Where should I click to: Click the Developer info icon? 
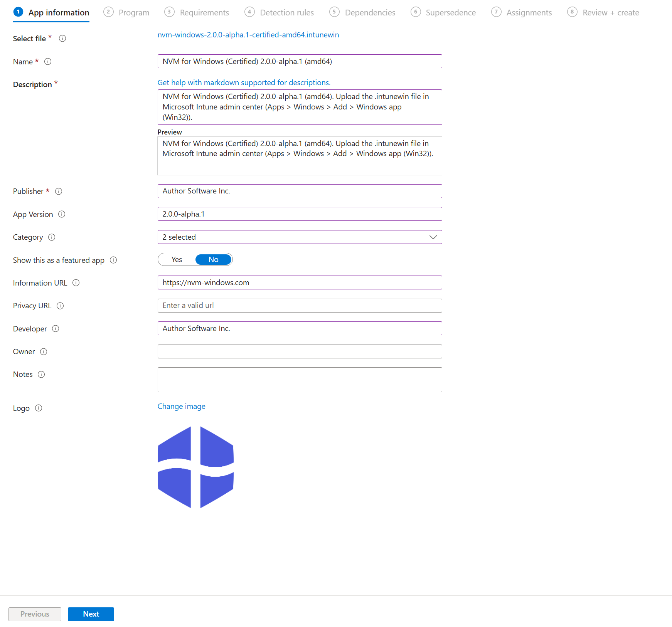[x=56, y=329]
